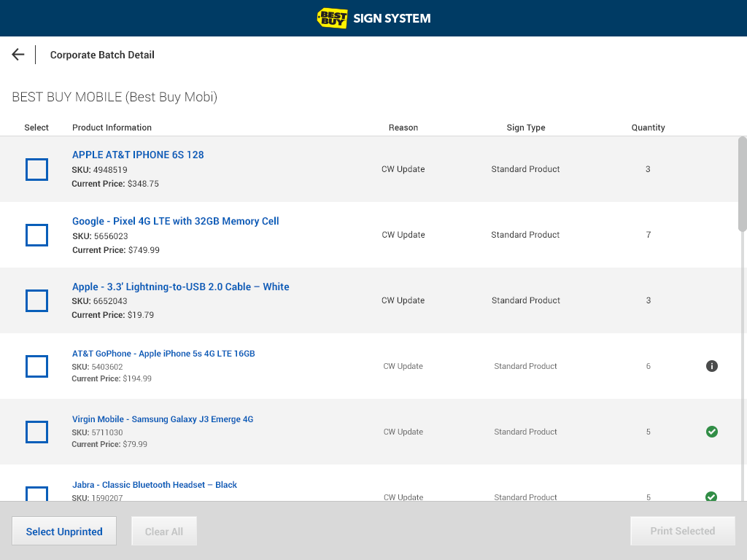Screen dimensions: 747x560
Task: Click SKU 5656023 text
Action: [100, 236]
